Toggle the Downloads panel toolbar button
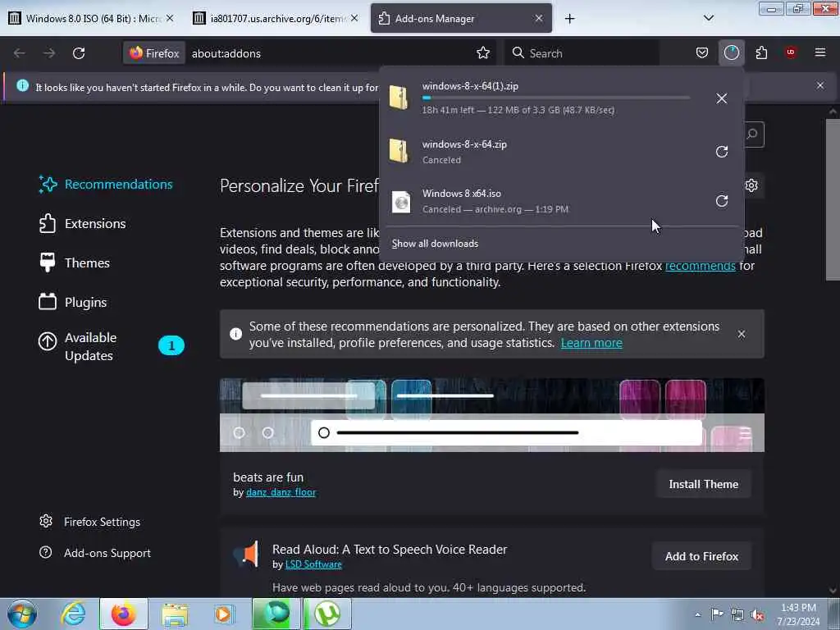The height and width of the screenshot is (630, 840). [731, 52]
